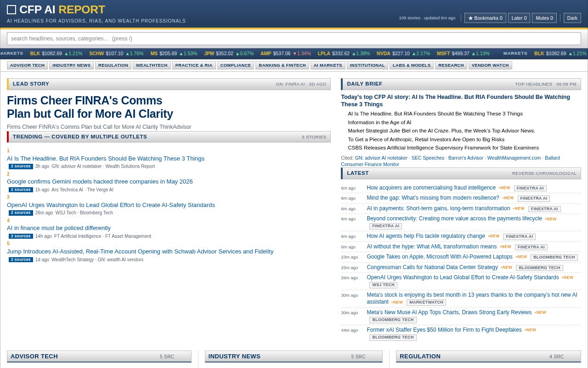Open the Later 0 reading list
Viewport: 588px width, 368px height.
tap(519, 18)
